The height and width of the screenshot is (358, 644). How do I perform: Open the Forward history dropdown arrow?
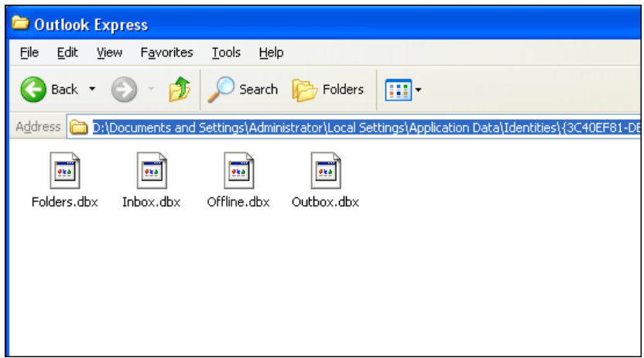point(151,89)
